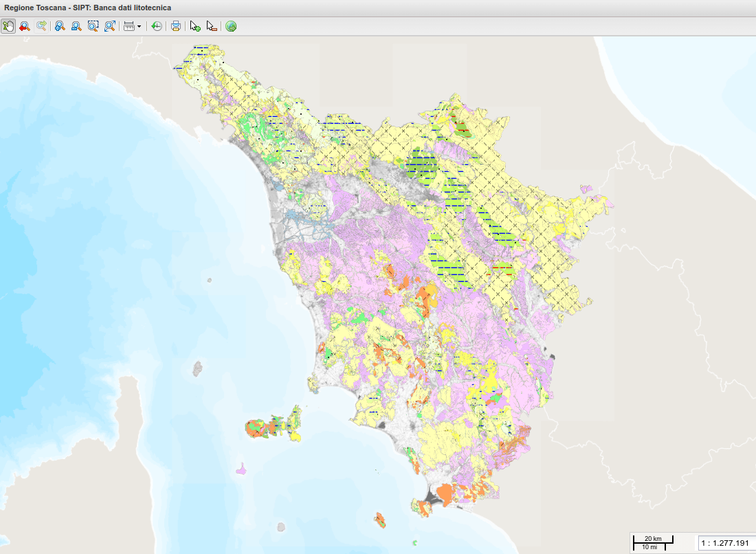Activate the remove-from-selection cursor tool
The height and width of the screenshot is (554, 756).
(212, 26)
